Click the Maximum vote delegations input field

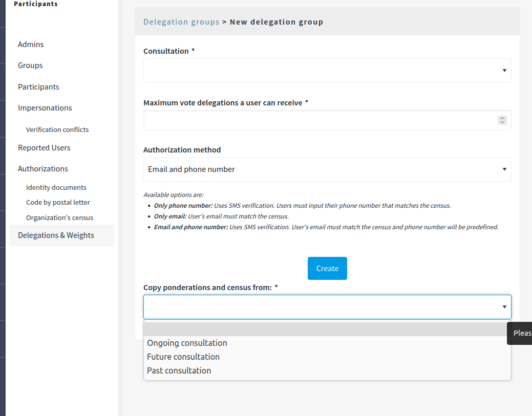coord(307,120)
